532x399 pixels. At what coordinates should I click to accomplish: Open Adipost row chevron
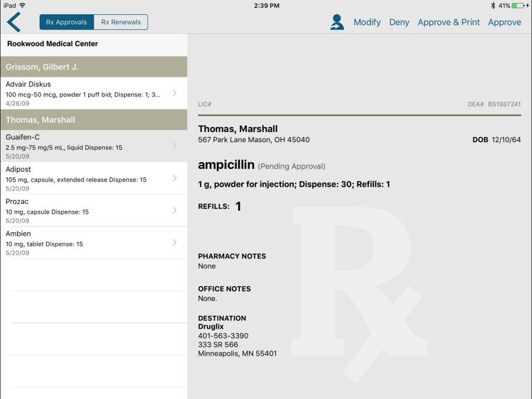pyautogui.click(x=174, y=178)
